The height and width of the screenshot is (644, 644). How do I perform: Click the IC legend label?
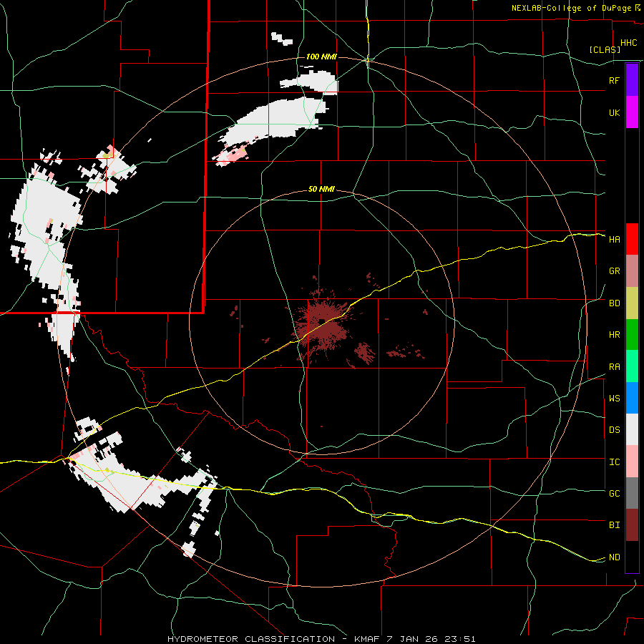614,462
